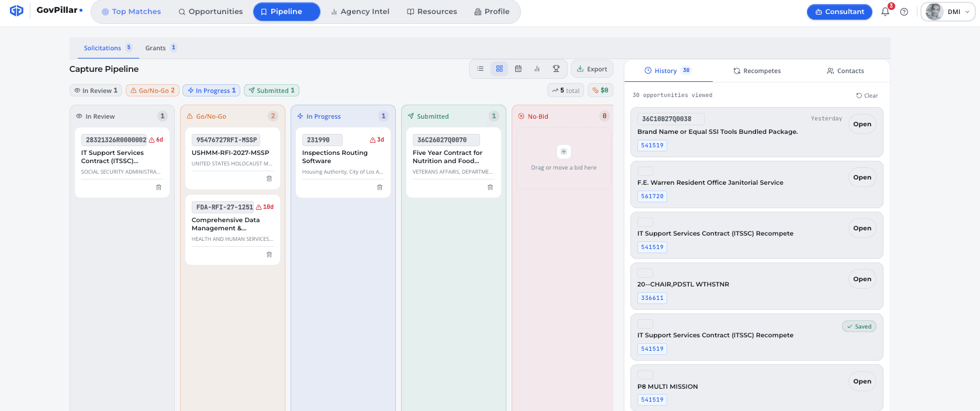
Task: Open the trophy wins view
Action: point(556,69)
